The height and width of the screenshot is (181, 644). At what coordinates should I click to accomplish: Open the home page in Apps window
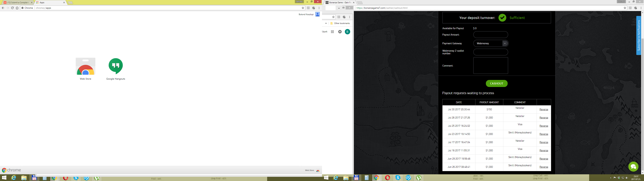click(x=17, y=8)
